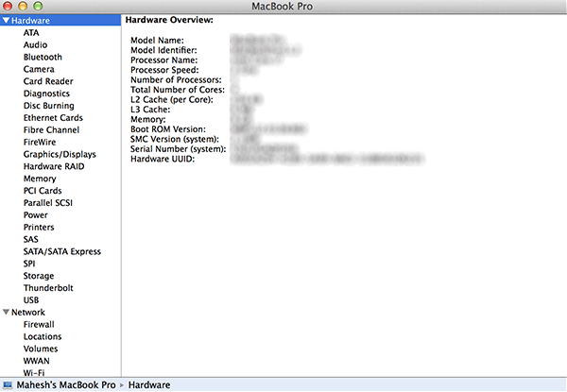The height and width of the screenshot is (392, 567).
Task: Click the Memory label in overview
Action: (148, 119)
